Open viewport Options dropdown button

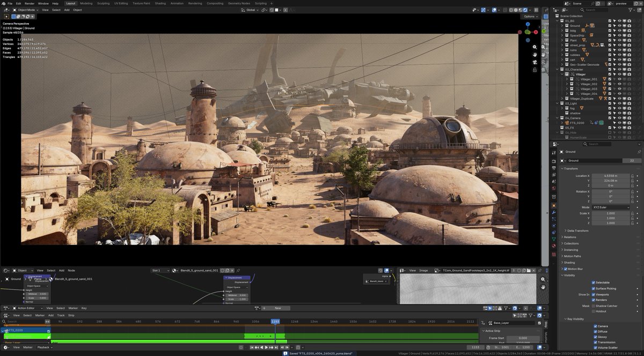coord(530,16)
